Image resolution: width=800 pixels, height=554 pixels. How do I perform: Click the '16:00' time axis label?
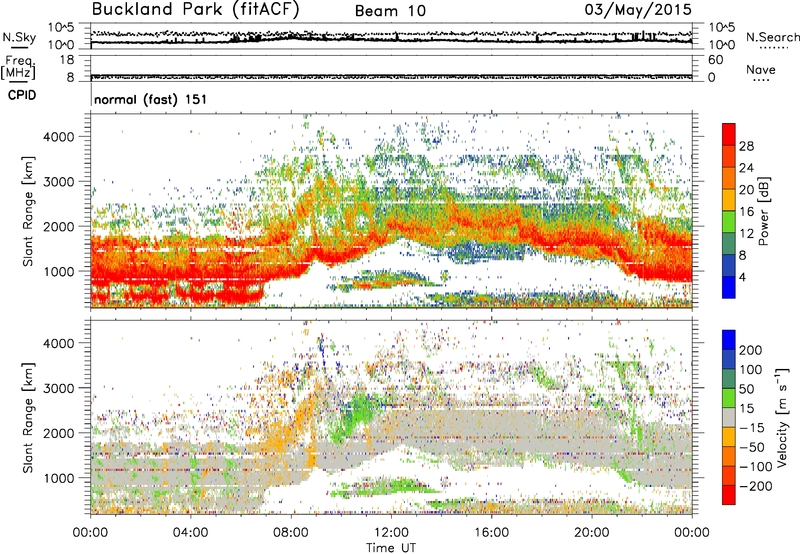click(491, 533)
